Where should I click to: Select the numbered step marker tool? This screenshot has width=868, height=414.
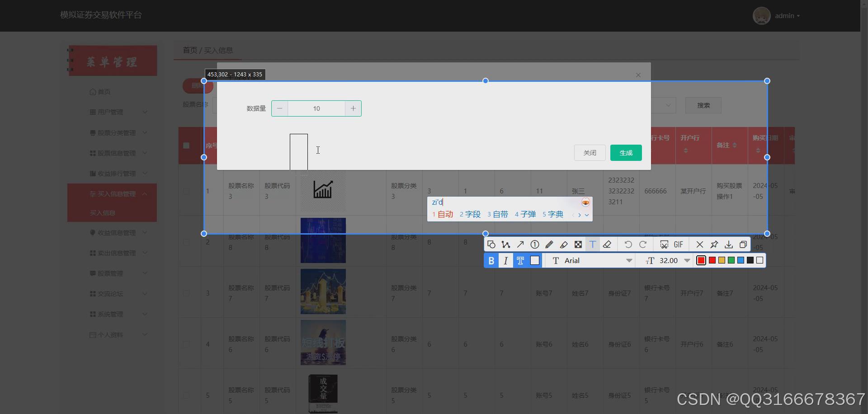tap(535, 245)
